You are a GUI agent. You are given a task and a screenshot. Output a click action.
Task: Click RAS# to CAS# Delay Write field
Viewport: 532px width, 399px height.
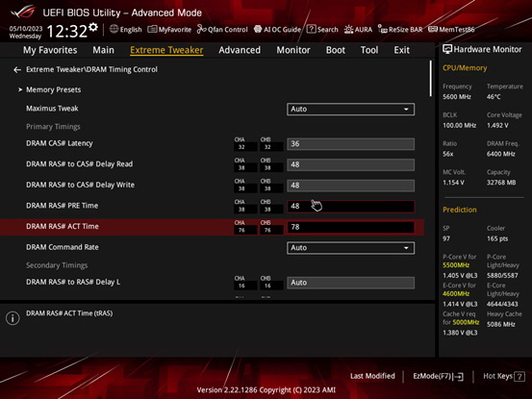coord(350,186)
